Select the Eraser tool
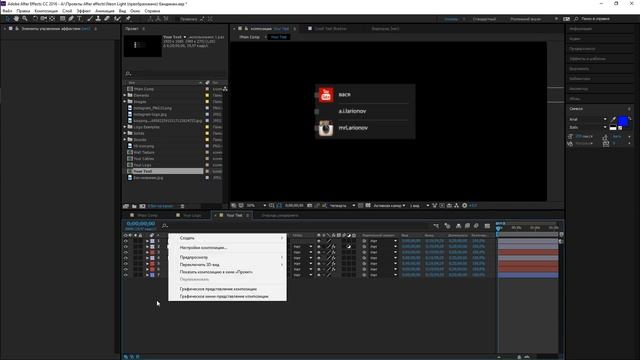This screenshot has height=360, width=640. [x=107, y=19]
